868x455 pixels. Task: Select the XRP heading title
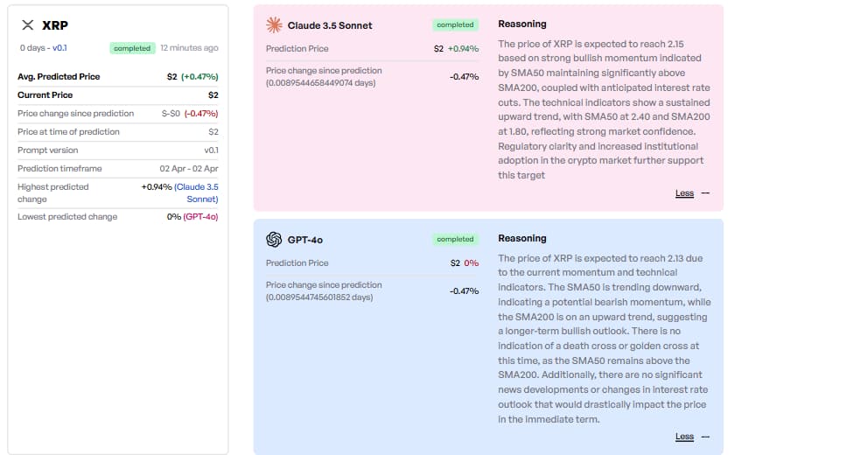tap(55, 25)
